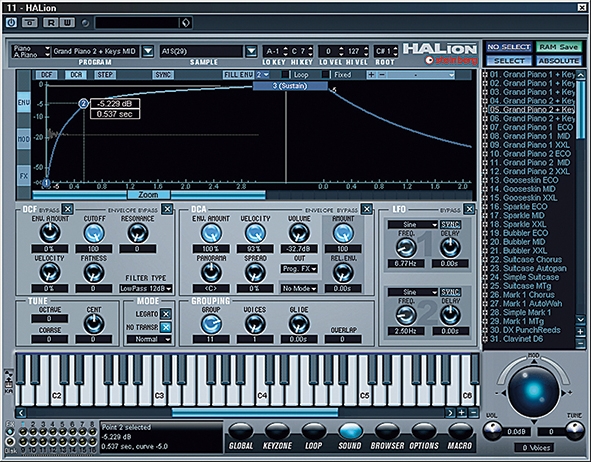Select program 31. Clavinet D6
This screenshot has width=591, height=462.
tap(530, 339)
